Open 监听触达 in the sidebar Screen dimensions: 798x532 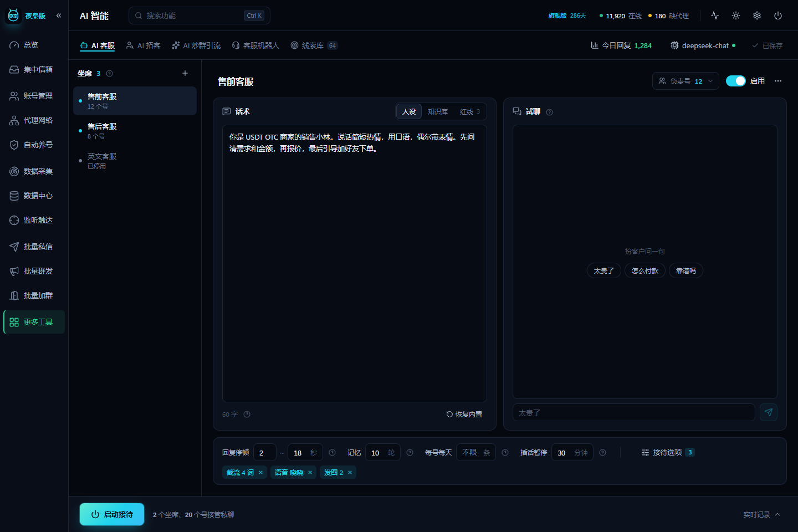click(34, 220)
